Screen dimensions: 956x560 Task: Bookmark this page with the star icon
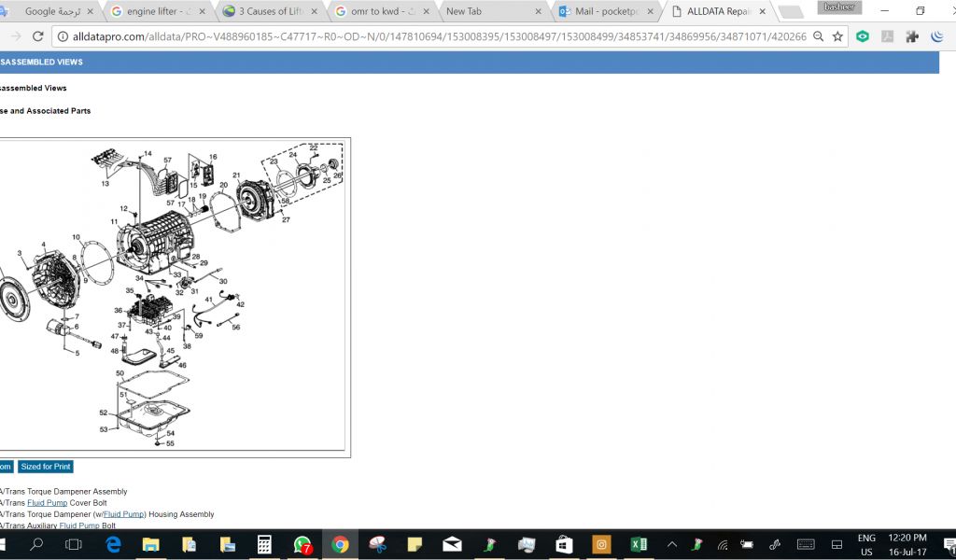click(837, 36)
